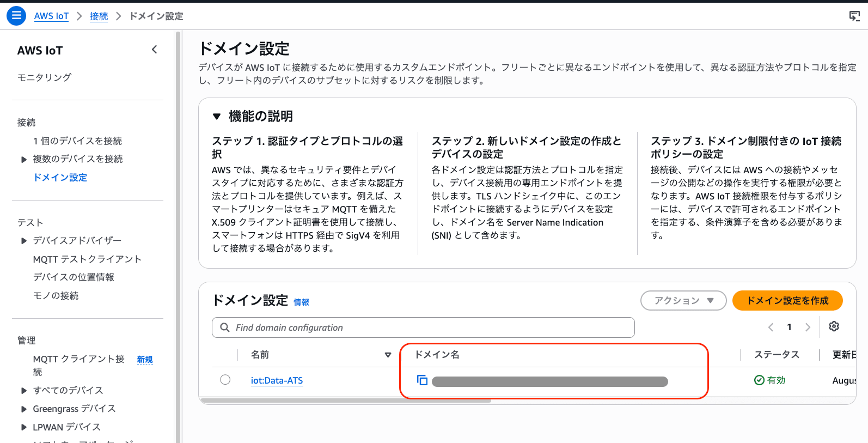Screen dimensions: 868x443
Task: Click the 新規 badge link
Action: click(x=145, y=359)
